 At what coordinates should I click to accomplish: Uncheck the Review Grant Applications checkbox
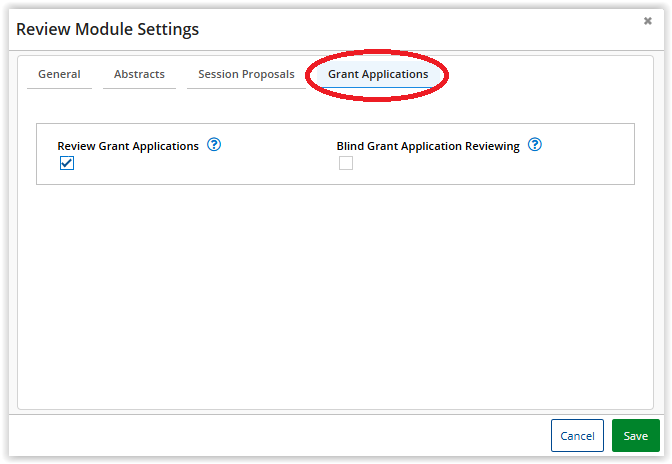pos(67,163)
